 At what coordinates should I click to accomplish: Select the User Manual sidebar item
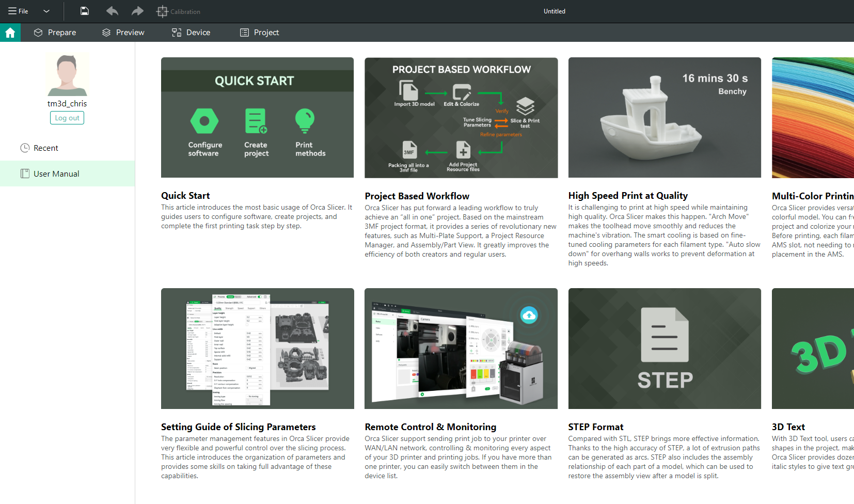click(x=67, y=174)
